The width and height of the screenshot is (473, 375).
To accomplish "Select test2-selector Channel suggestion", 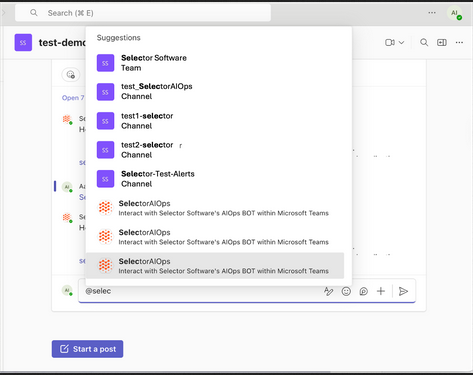I will click(x=215, y=150).
